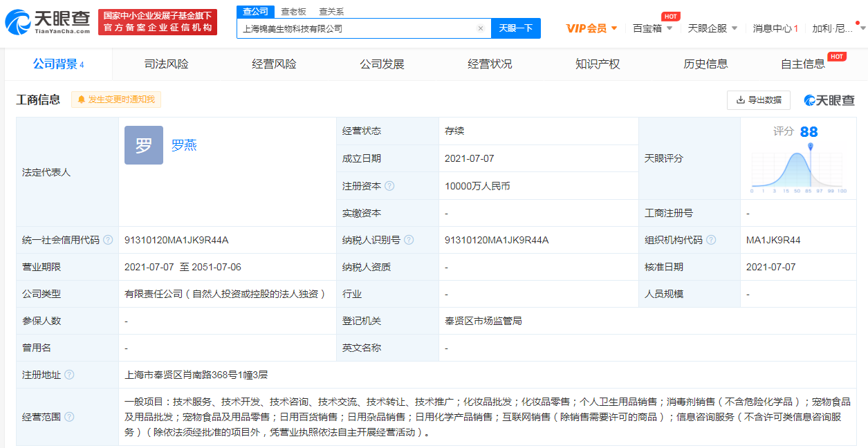The height and width of the screenshot is (448, 868).
Task: Click the clear (×) icon in the search box
Action: tap(481, 28)
